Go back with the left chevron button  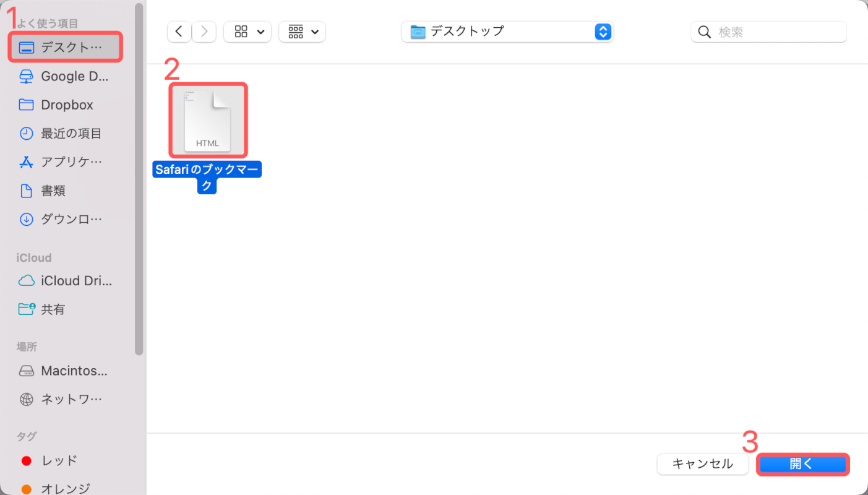pos(179,32)
